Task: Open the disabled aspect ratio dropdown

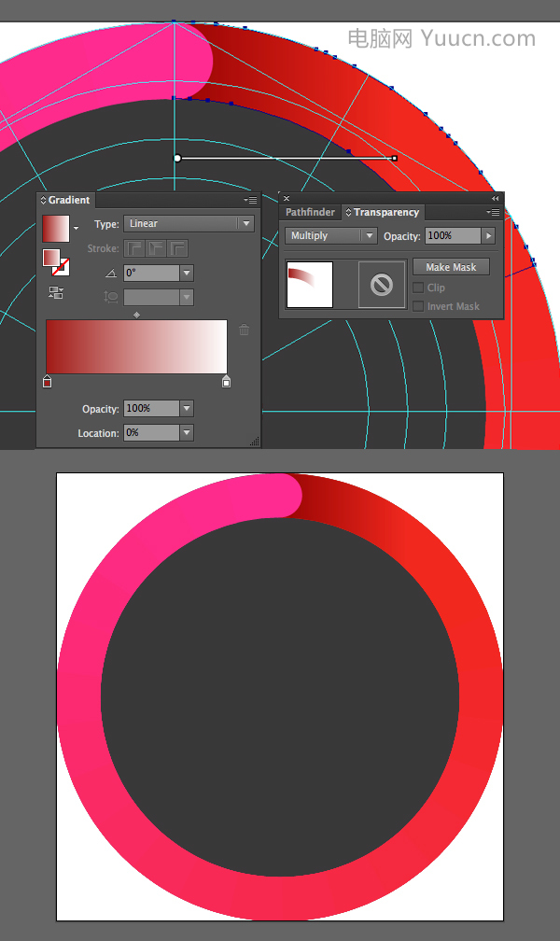Action: coord(187,297)
